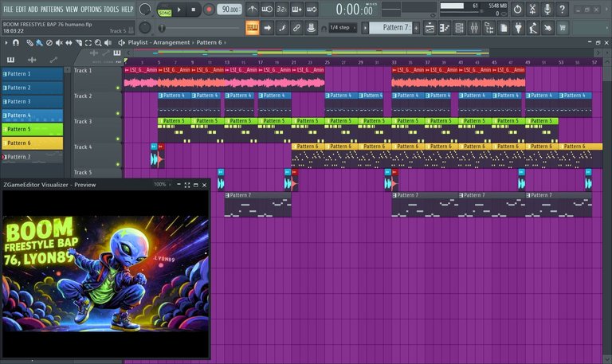Open the FILE menu
This screenshot has height=364, width=612.
[x=8, y=9]
